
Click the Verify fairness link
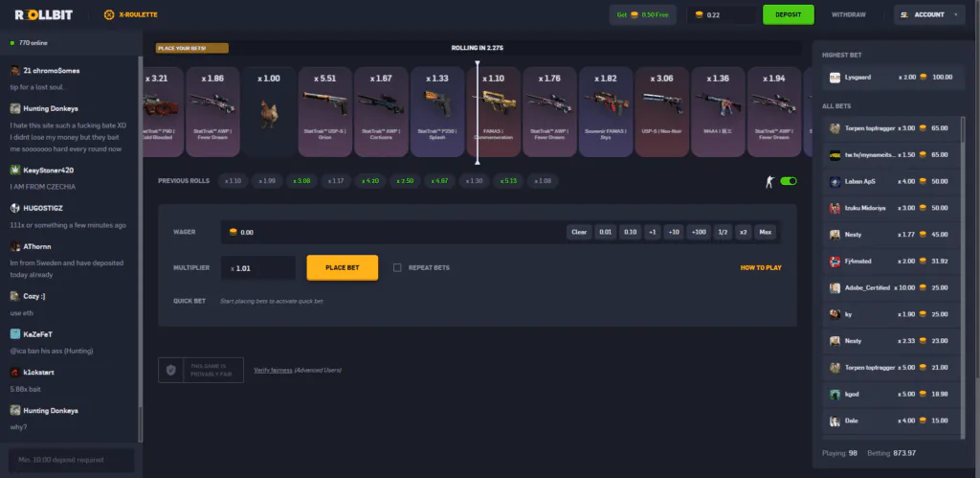273,371
